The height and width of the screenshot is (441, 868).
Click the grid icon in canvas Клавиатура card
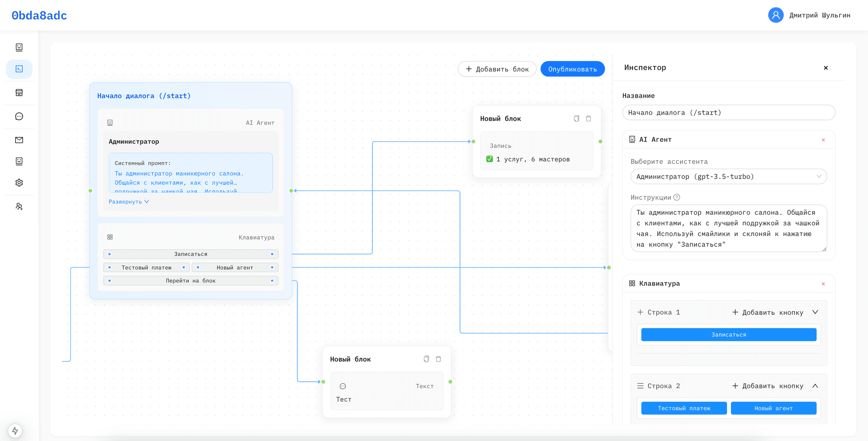110,237
